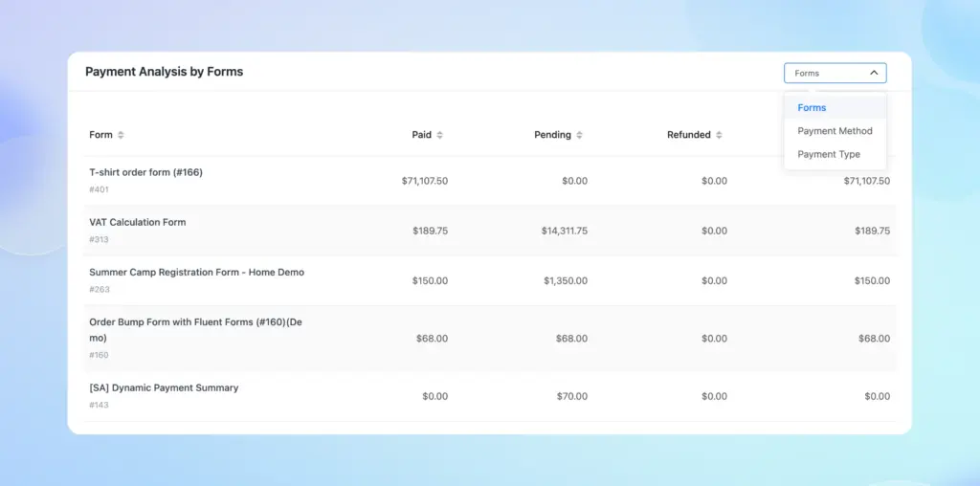The width and height of the screenshot is (980, 486).
Task: Click the Refunded column header label
Action: (689, 135)
